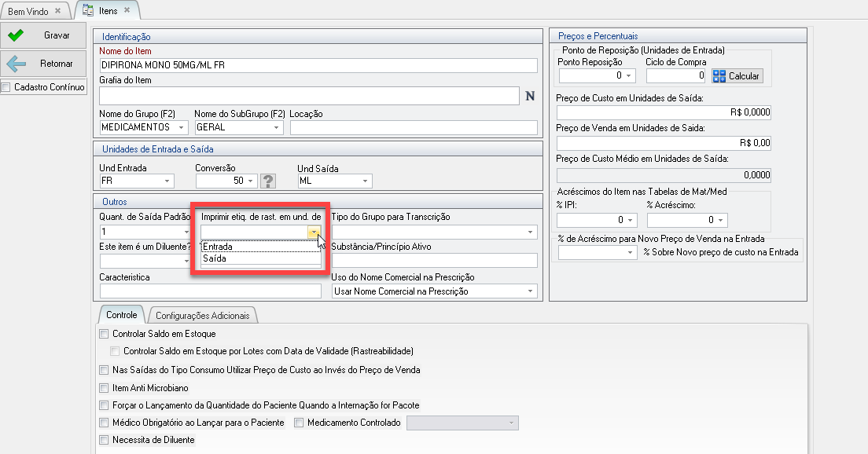This screenshot has width=868, height=454.
Task: Open the Nome do Grupo dropdown
Action: (x=182, y=127)
